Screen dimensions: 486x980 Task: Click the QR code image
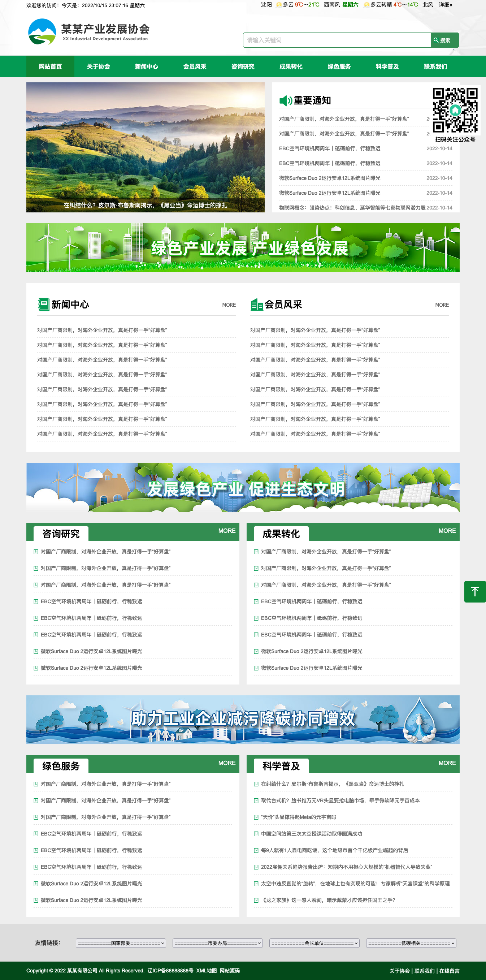[455, 110]
